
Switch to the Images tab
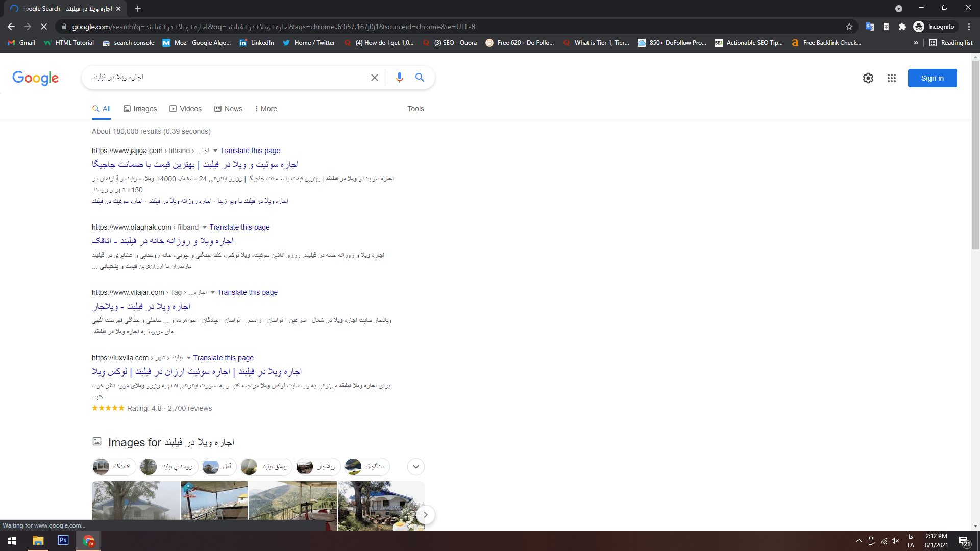pyautogui.click(x=140, y=109)
